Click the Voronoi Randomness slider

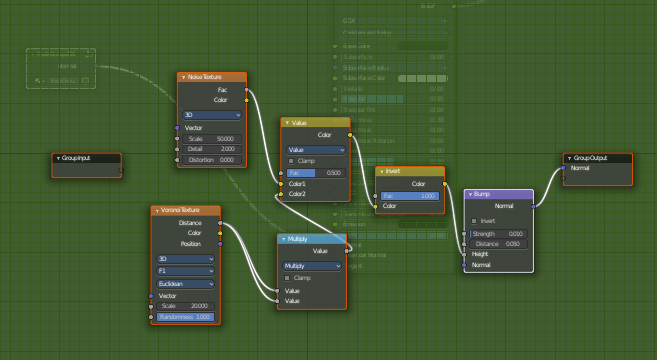pyautogui.click(x=186, y=317)
